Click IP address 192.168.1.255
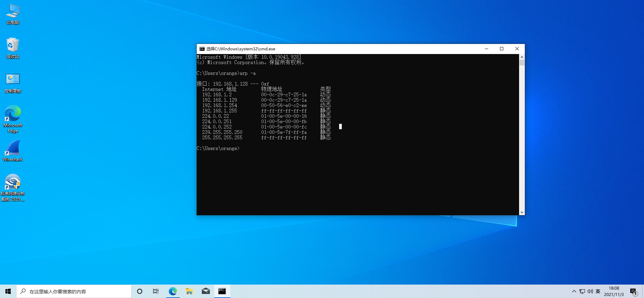This screenshot has height=298, width=644. [x=220, y=111]
